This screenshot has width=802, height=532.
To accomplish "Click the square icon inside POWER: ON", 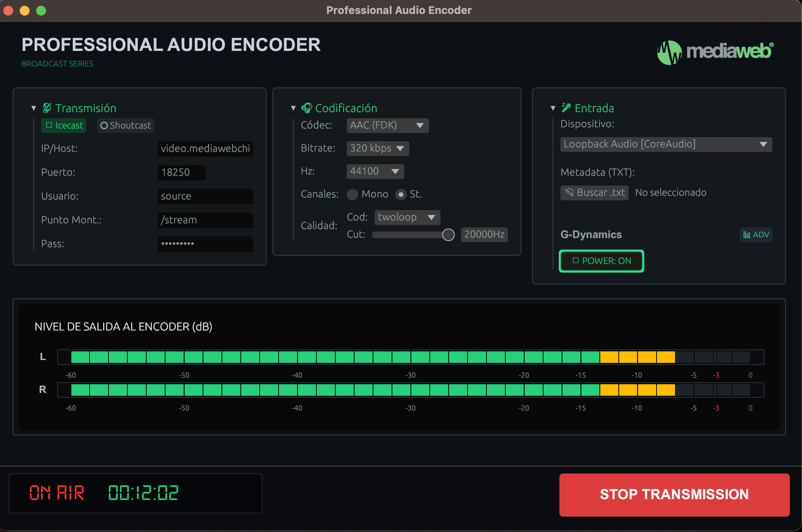I will coord(575,261).
